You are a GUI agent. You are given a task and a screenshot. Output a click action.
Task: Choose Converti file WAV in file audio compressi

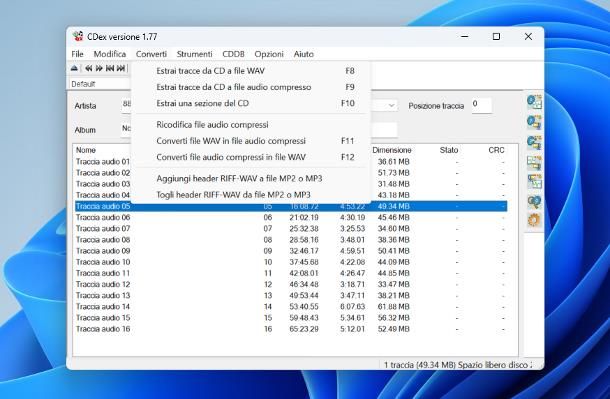[251, 141]
